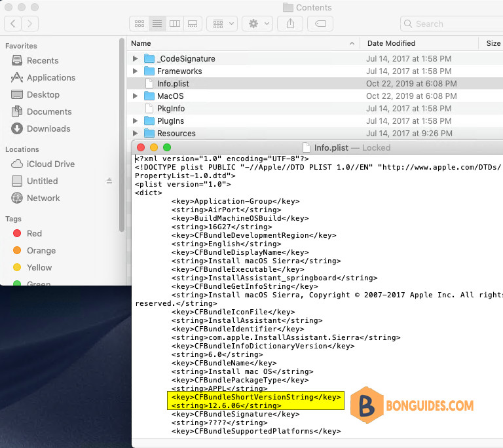Click the 16G27 build string line
Viewport: 503px width, 448px height.
pos(221,227)
